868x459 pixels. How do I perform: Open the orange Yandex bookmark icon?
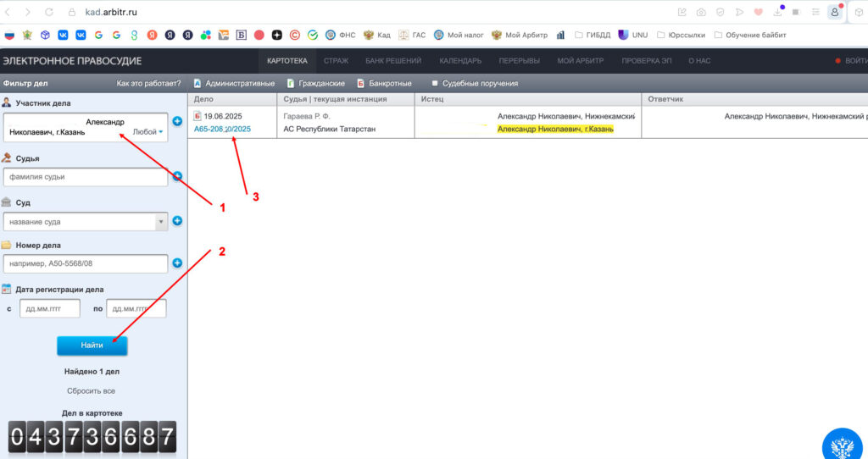coord(152,35)
